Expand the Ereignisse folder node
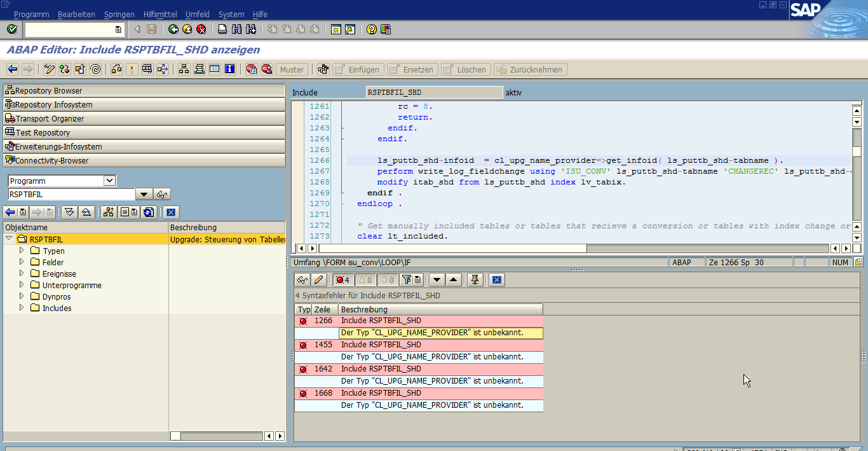 pyautogui.click(x=22, y=274)
